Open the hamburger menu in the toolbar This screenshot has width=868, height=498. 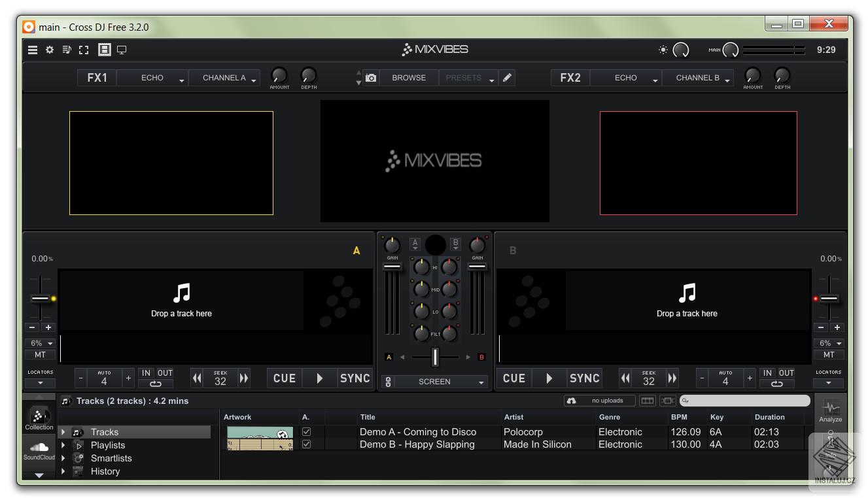point(32,49)
